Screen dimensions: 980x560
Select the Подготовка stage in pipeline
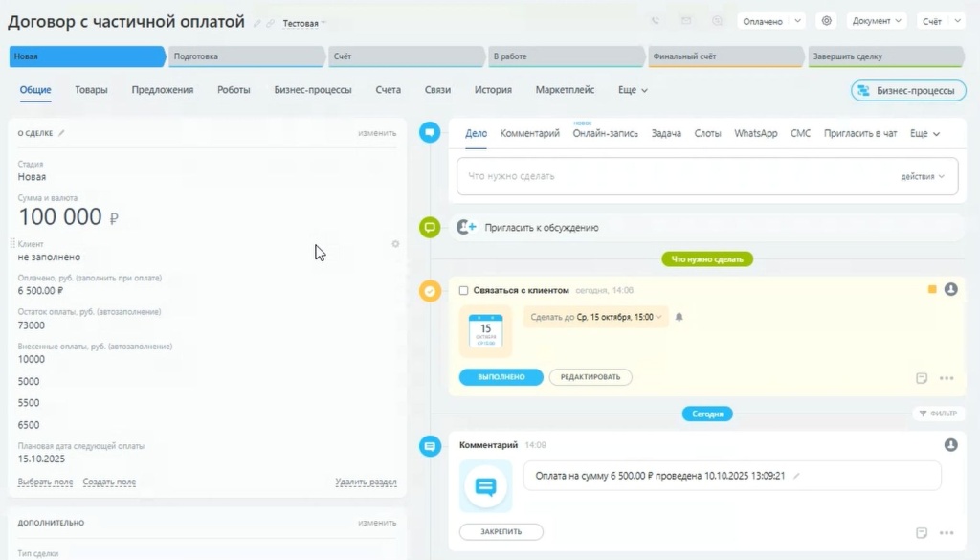coord(247,56)
